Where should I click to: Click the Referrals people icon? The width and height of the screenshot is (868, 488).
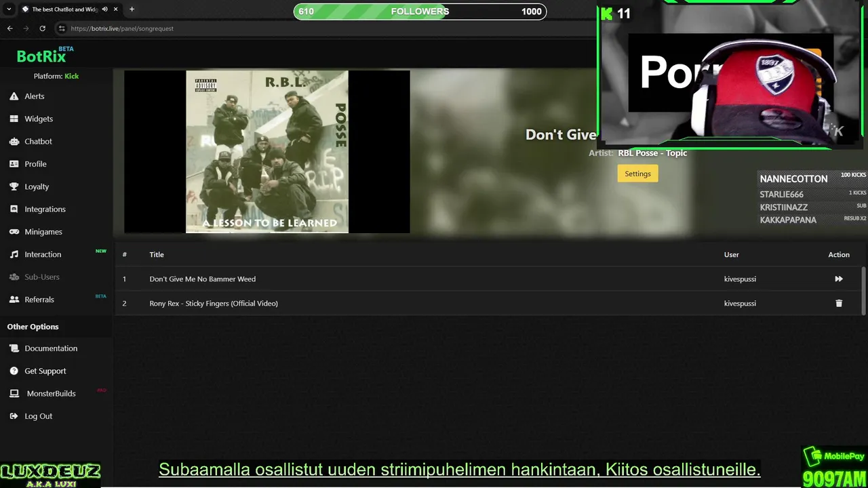click(x=14, y=300)
